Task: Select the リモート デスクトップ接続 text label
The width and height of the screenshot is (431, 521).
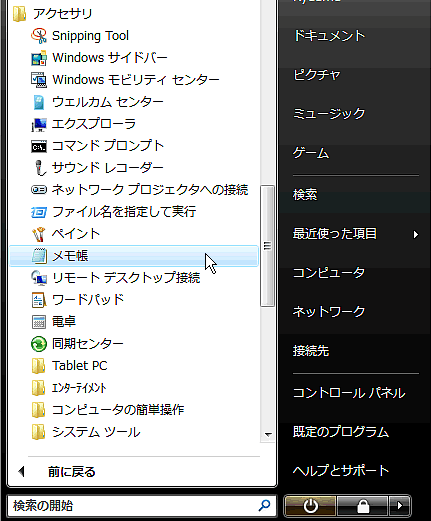Action: (x=126, y=278)
